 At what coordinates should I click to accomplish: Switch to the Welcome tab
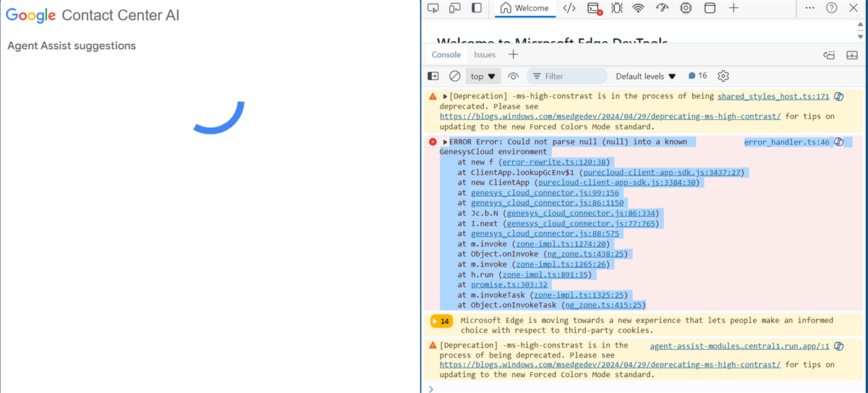524,9
